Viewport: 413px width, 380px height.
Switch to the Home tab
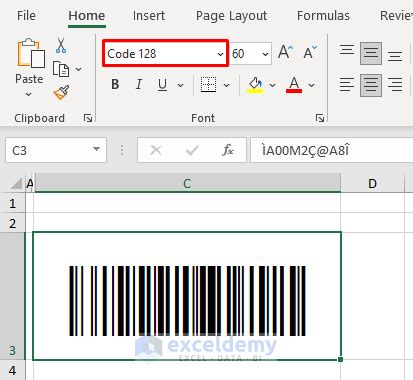(x=87, y=16)
